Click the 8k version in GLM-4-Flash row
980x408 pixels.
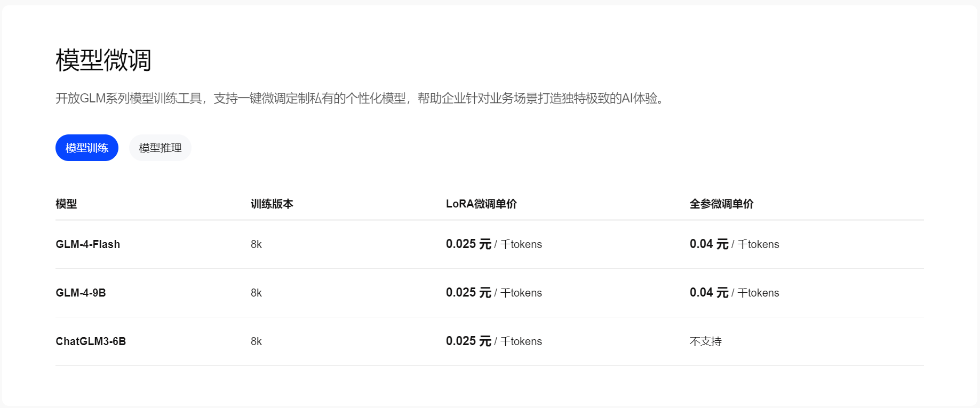coord(256,244)
